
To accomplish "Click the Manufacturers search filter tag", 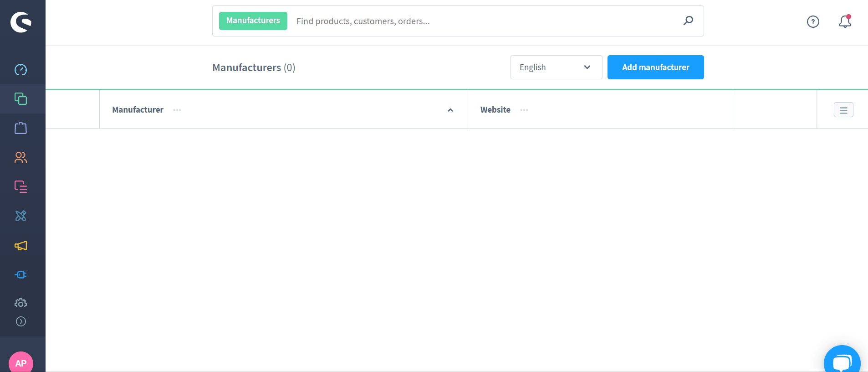I will click(253, 21).
